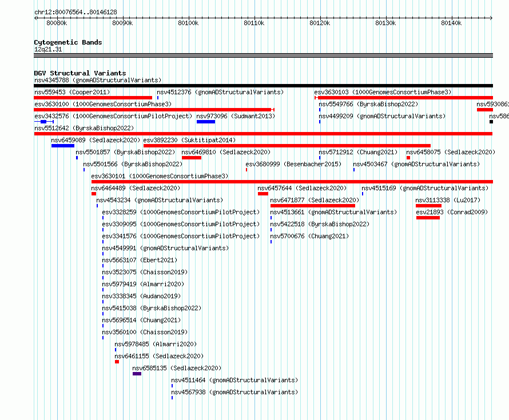Viewport: 509px width, 420px height.
Task: Click nsv4549991 (gnomADStructuralVariants) label
Action: click(165, 248)
